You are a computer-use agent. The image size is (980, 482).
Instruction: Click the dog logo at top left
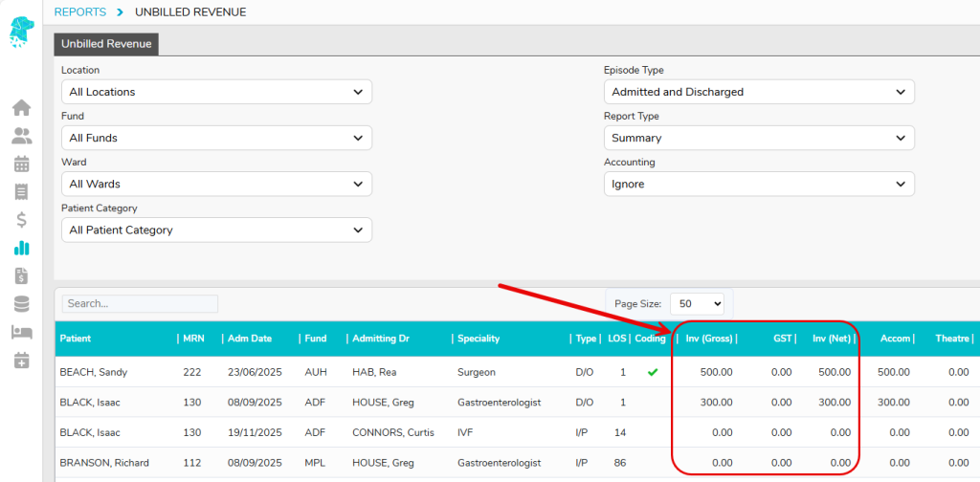pyautogui.click(x=21, y=32)
